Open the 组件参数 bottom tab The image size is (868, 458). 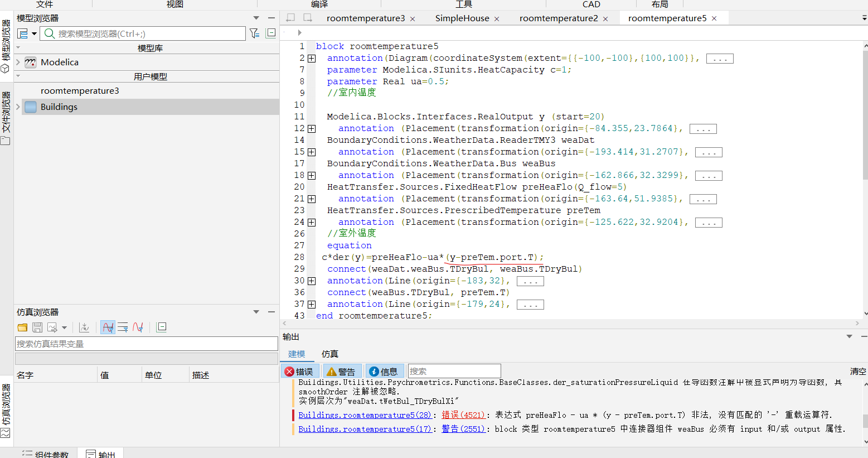[45, 454]
